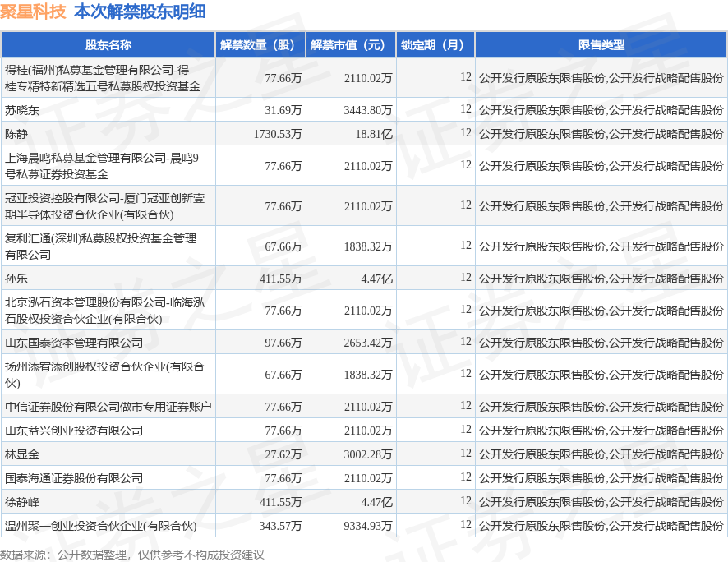Click 411.55万 quantity in 徐静峰 row
Image resolution: width=728 pixels, height=562 pixels.
point(280,502)
